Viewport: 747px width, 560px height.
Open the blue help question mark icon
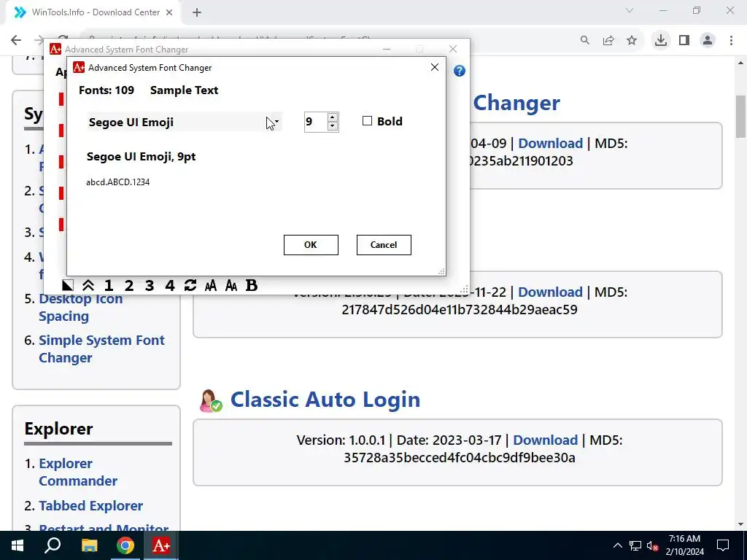click(460, 71)
